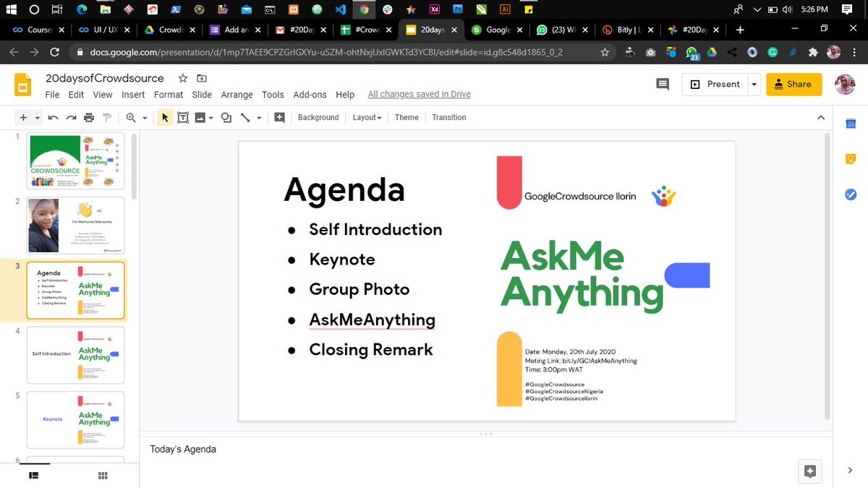Open a new Chrome tab

739,30
